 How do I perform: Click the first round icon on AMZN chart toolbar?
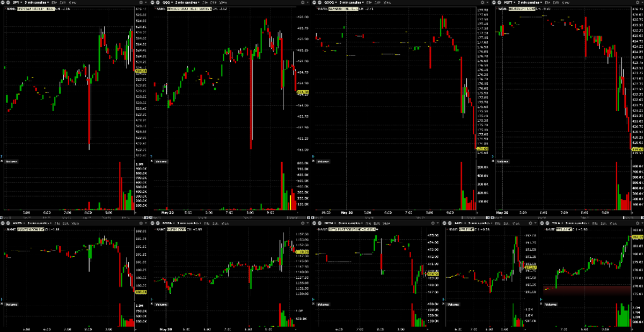tap(3, 223)
